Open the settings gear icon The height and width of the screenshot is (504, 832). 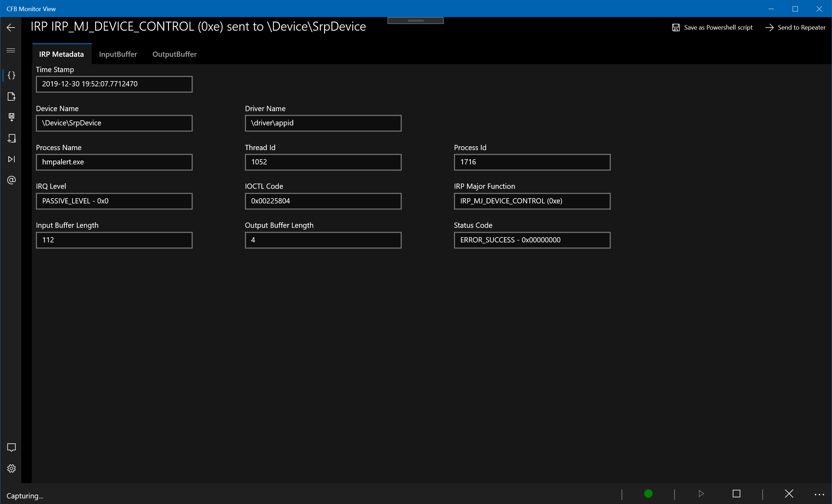point(11,468)
